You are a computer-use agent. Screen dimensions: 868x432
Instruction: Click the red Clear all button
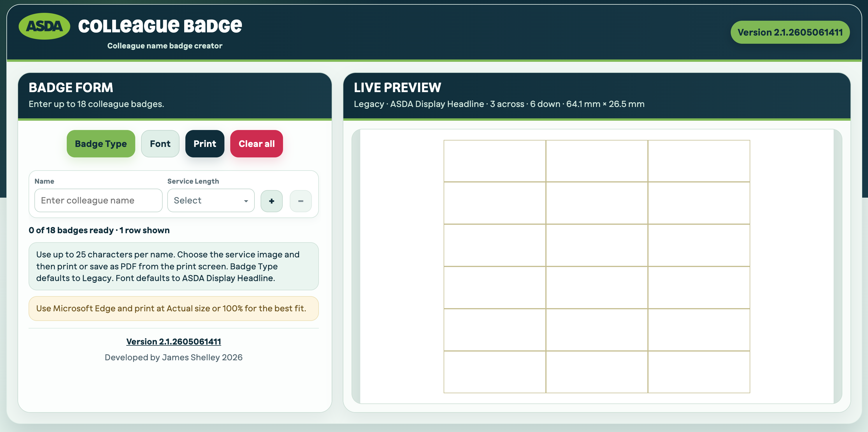point(256,143)
